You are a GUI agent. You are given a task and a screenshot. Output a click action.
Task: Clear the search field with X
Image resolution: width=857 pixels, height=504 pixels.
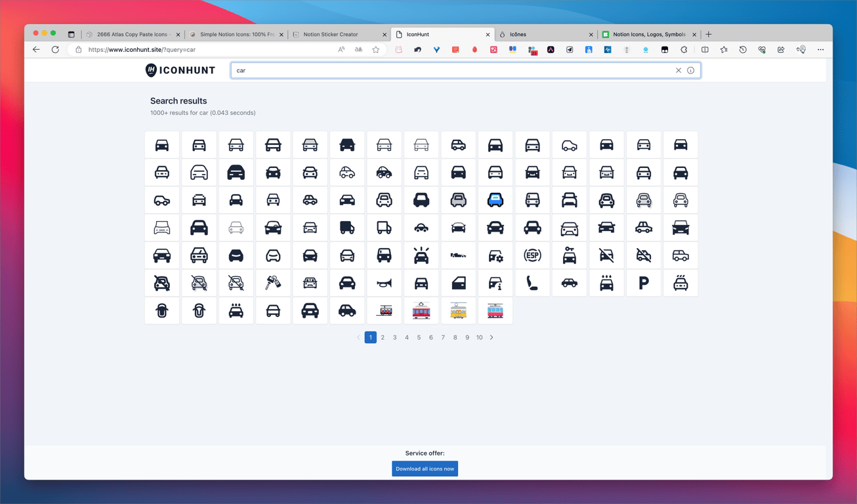tap(679, 70)
